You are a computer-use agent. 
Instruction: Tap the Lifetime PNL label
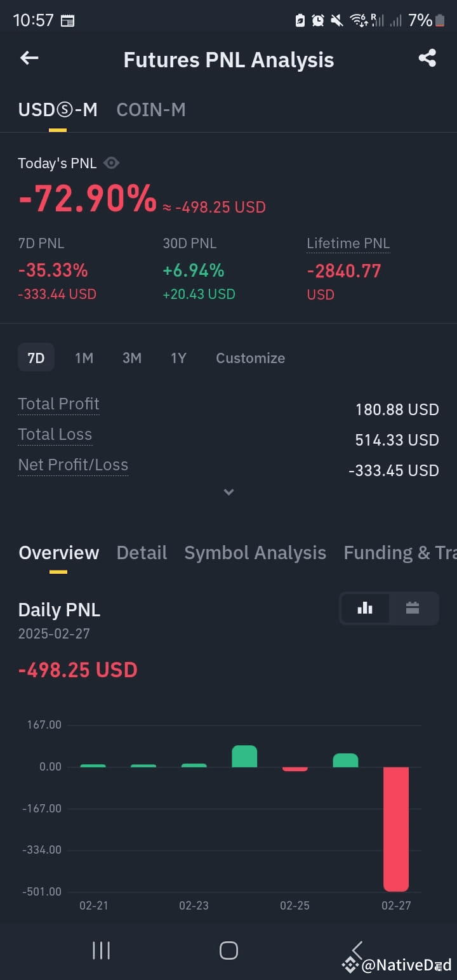coord(348,244)
